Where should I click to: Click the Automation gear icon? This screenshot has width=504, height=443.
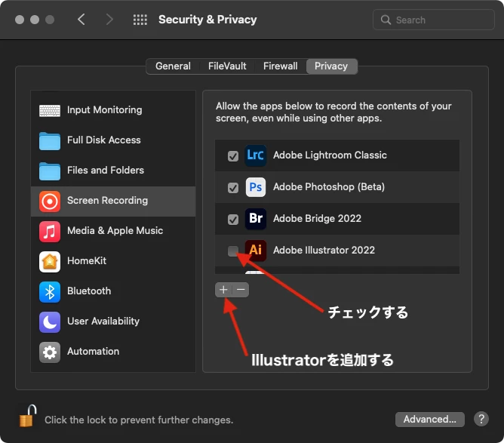pyautogui.click(x=50, y=352)
